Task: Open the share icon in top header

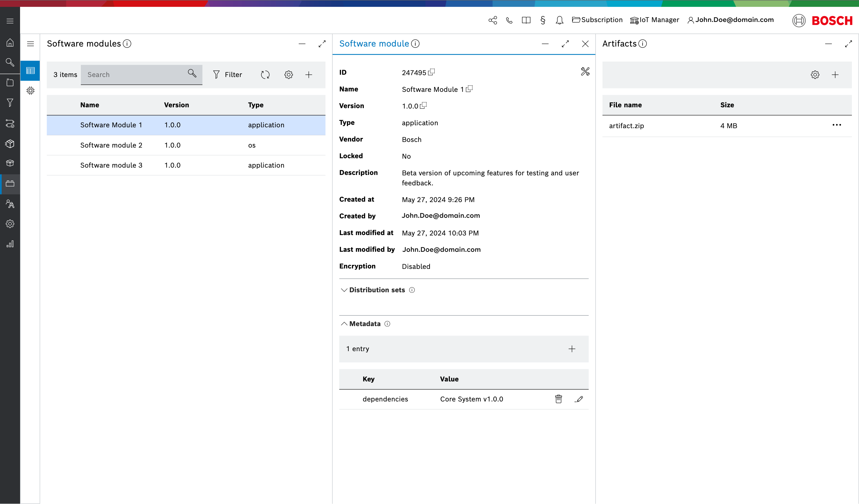Action: pos(493,20)
